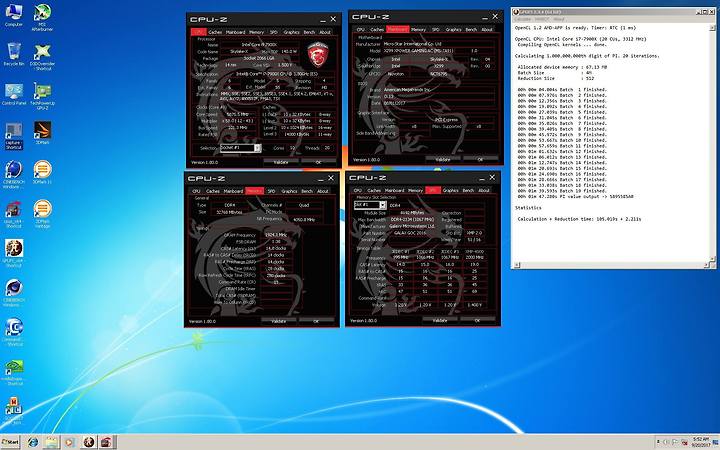This screenshot has width=720, height=450.
Task: Open the HWBOT menu in GPUPI
Action: tap(542, 19)
